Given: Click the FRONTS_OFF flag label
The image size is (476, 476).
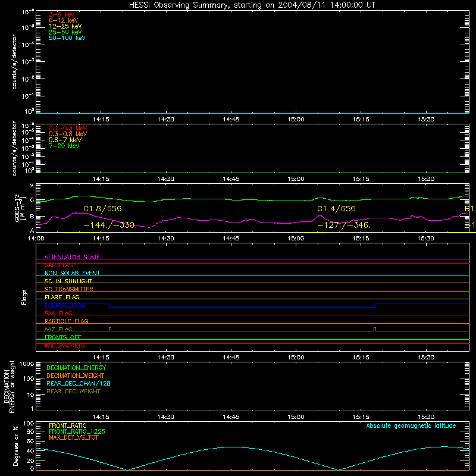Looking at the screenshot, I should pos(63,337).
